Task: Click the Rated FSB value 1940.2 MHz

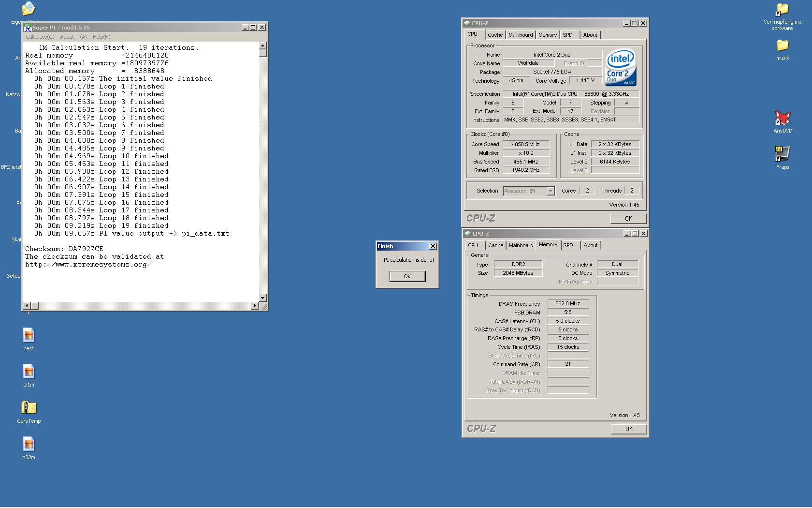Action: (x=526, y=170)
